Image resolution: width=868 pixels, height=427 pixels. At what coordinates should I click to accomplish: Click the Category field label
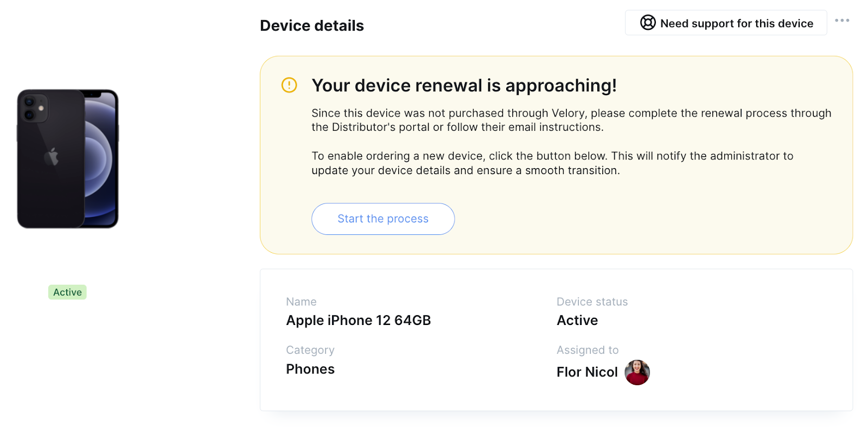tap(310, 350)
